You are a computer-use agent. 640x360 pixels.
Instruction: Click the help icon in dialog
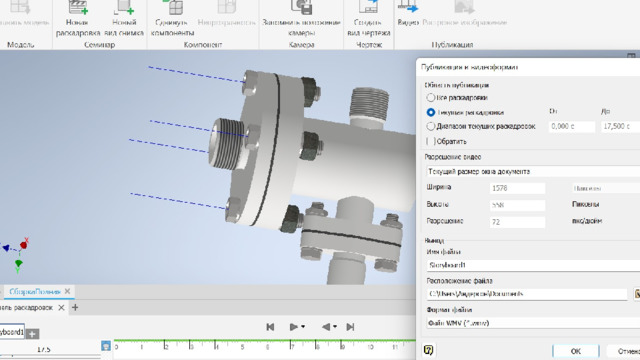(428, 350)
